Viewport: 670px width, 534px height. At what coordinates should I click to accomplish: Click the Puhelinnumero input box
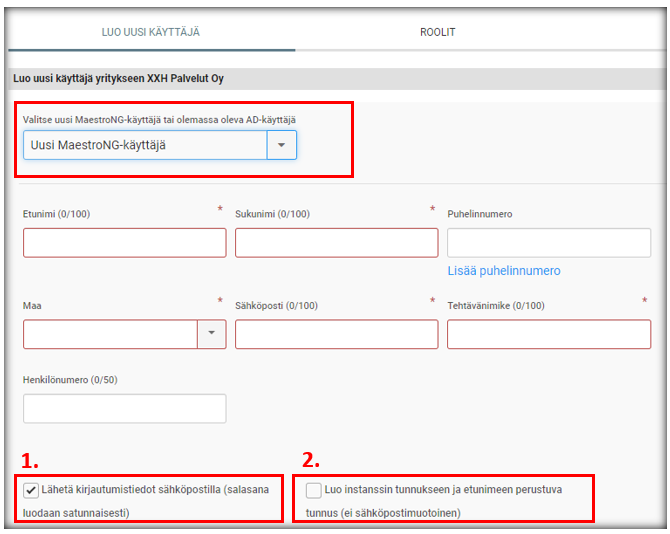pos(549,243)
